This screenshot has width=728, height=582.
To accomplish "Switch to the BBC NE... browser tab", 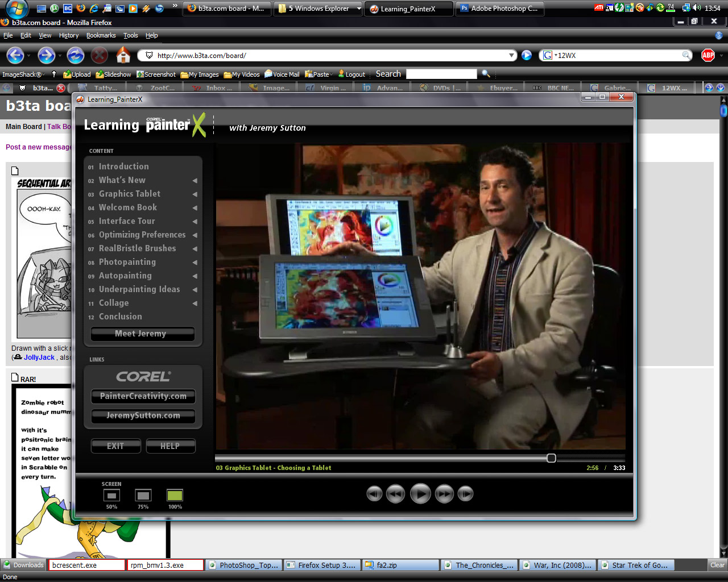I will [x=554, y=88].
